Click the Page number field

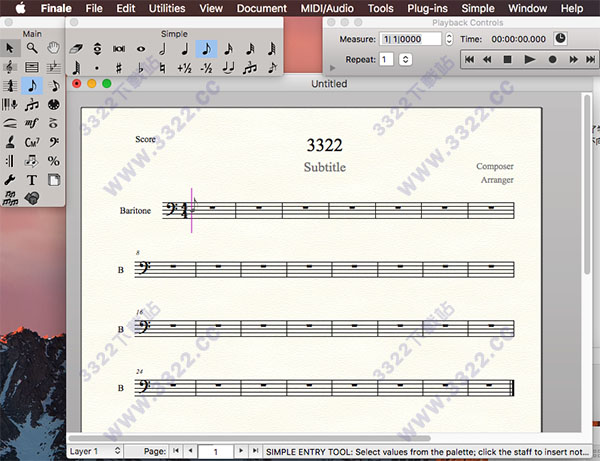[x=215, y=451]
